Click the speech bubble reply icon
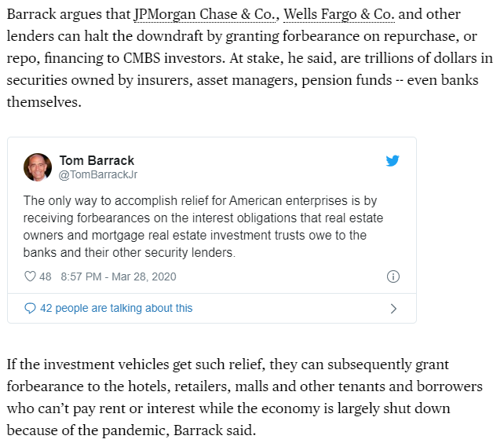Viewport: 504px width, 443px height. (30, 308)
